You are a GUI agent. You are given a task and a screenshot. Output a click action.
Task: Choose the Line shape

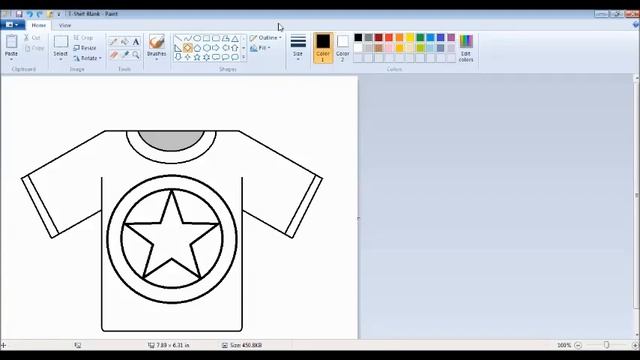(178, 38)
